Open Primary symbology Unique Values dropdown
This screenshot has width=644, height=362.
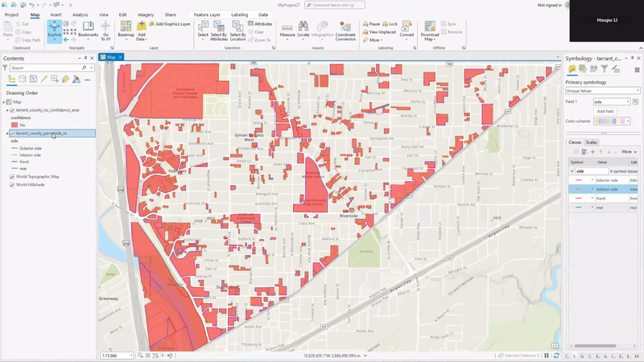point(602,91)
